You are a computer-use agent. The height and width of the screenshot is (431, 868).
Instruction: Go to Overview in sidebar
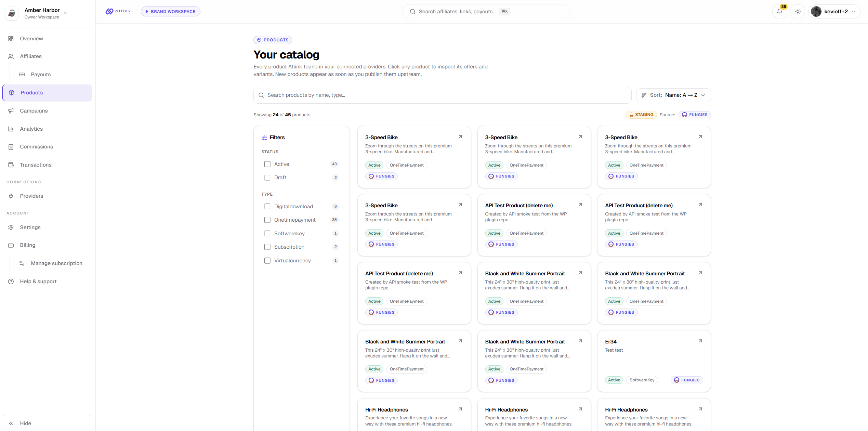[x=47, y=39]
